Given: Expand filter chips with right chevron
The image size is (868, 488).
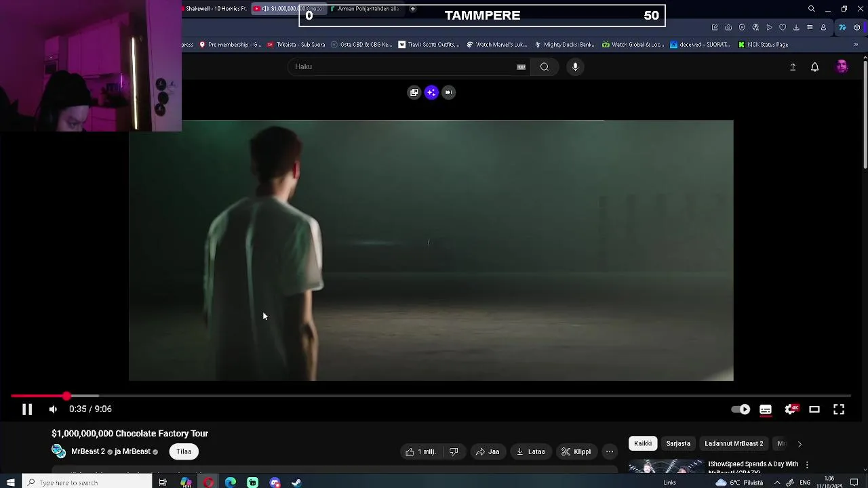Looking at the screenshot, I should click(x=800, y=445).
